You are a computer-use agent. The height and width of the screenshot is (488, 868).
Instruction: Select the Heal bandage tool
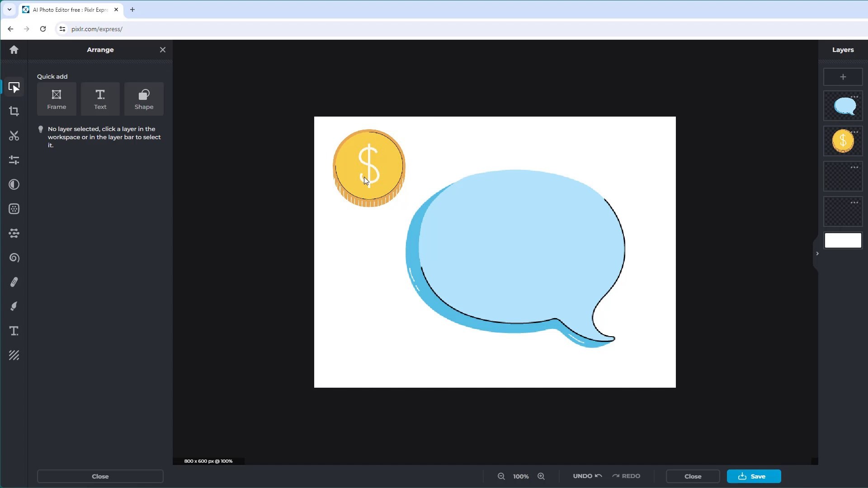pyautogui.click(x=14, y=282)
